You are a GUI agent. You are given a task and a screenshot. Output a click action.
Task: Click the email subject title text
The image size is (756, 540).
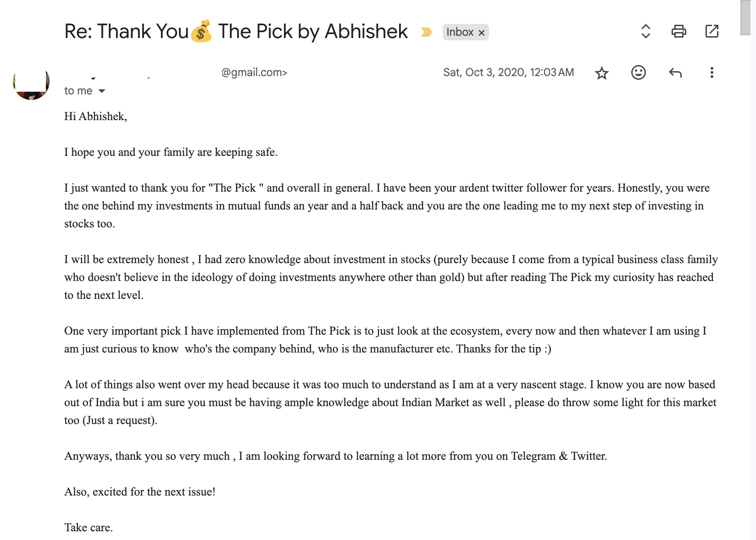click(236, 32)
